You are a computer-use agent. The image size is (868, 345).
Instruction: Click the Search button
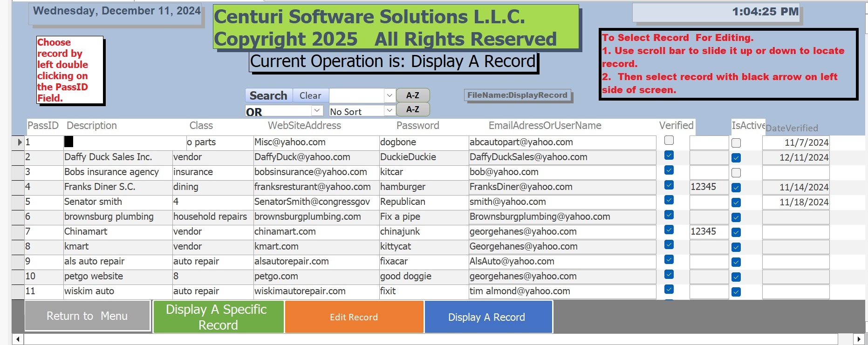click(x=268, y=95)
